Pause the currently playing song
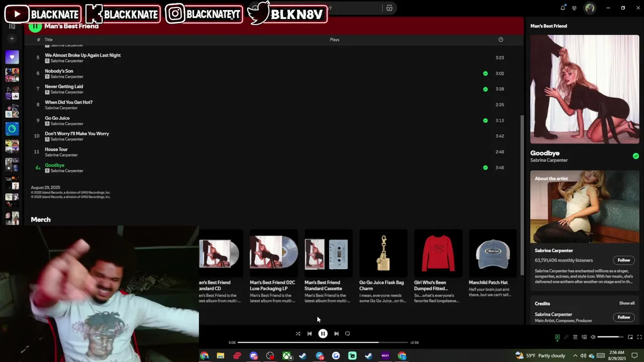644x362 pixels. pyautogui.click(x=323, y=333)
